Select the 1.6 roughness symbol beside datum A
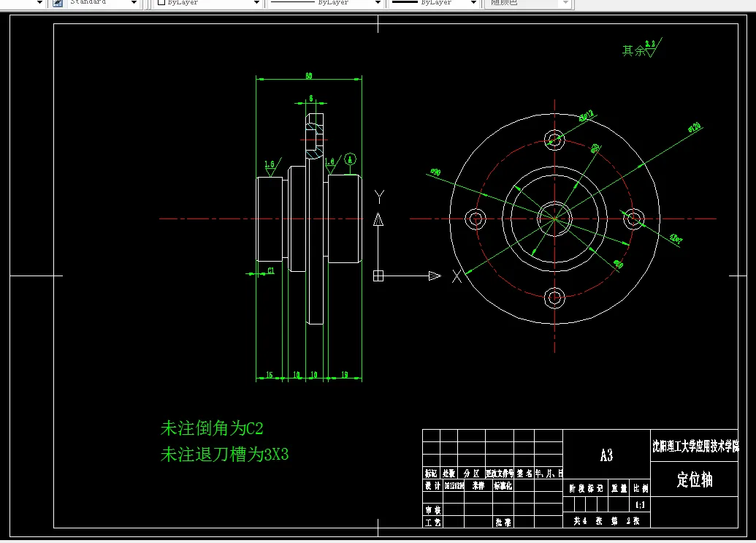The height and width of the screenshot is (543, 756). [332, 164]
